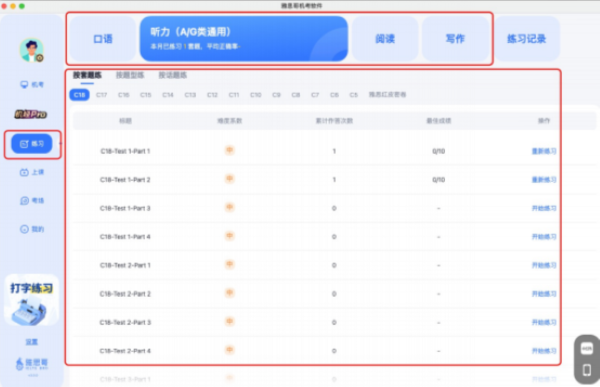Click 重新练习 for C18-Test 1-Part 1

544,151
